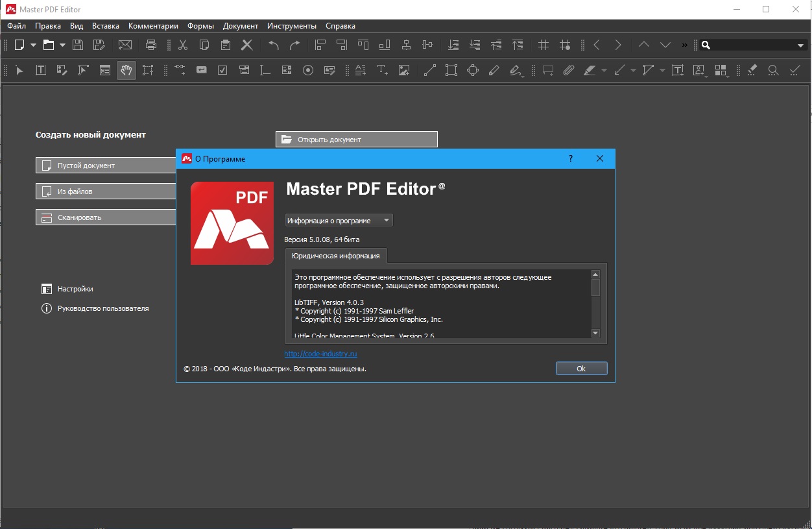Open the New document dropdown arrow
This screenshot has height=529, width=812.
tap(34, 45)
